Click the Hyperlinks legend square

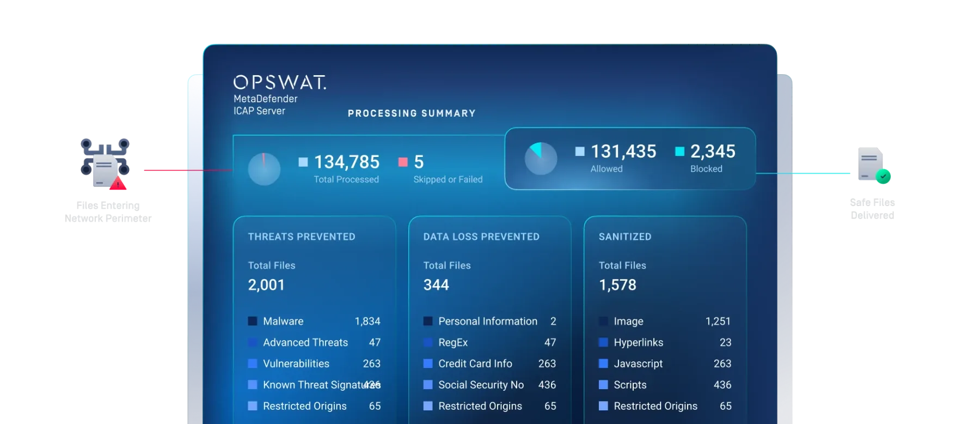tap(603, 342)
